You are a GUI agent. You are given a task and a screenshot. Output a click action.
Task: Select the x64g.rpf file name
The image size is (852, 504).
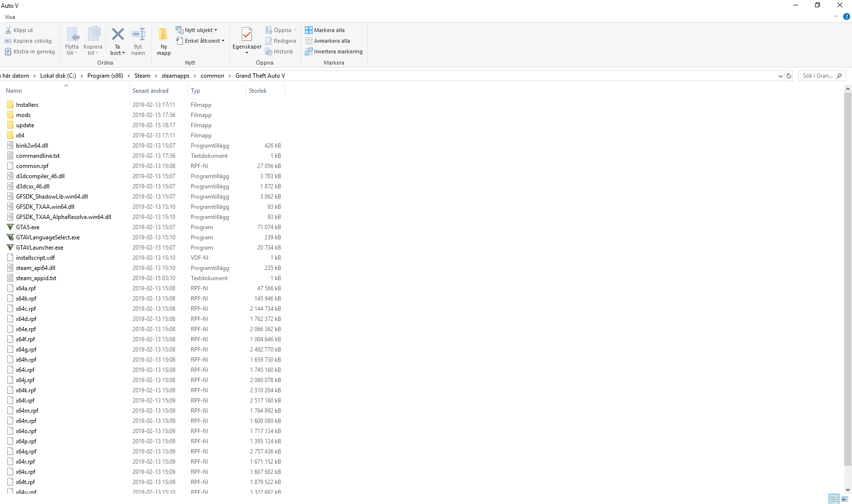pos(26,350)
